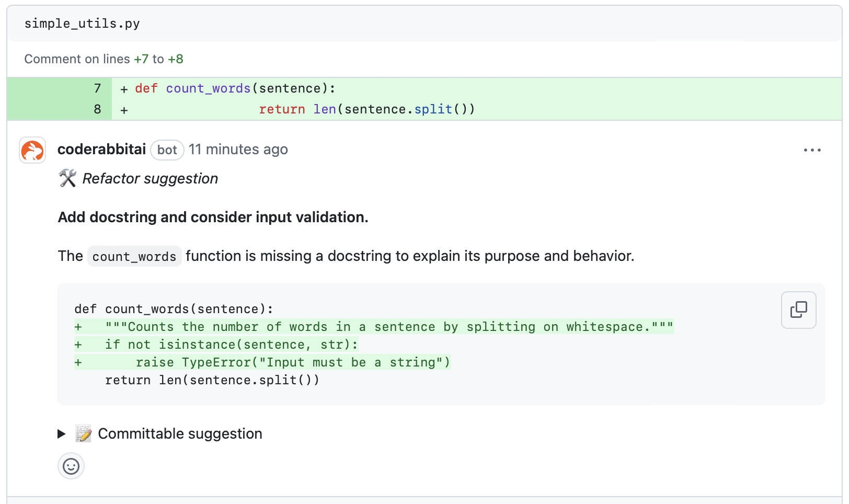Click the wrench icon beside Refactor suggestion
The height and width of the screenshot is (504, 849).
click(x=66, y=178)
